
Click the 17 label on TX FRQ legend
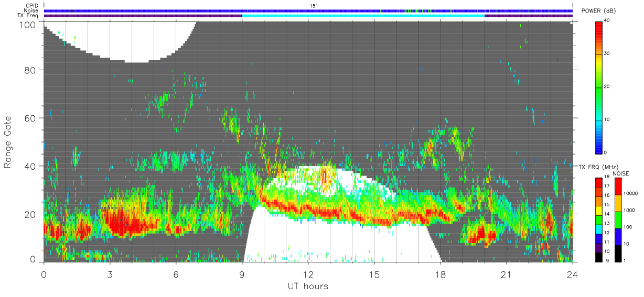607,185
